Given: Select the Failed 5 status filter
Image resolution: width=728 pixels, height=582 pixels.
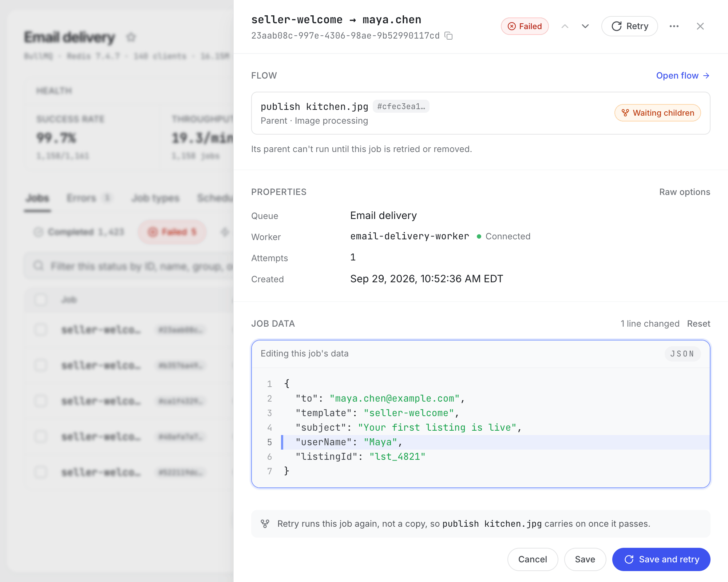Looking at the screenshot, I should point(172,232).
